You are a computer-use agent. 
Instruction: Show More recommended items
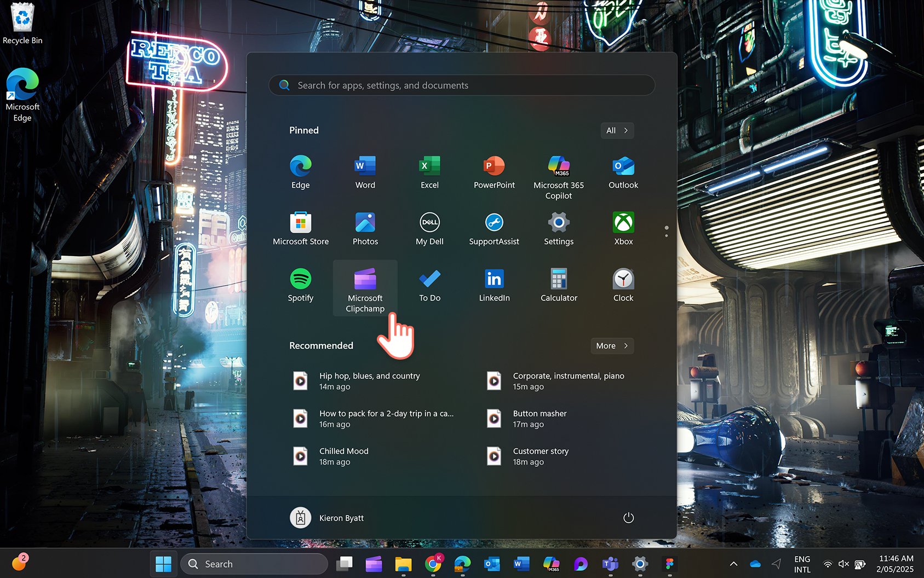coord(612,345)
